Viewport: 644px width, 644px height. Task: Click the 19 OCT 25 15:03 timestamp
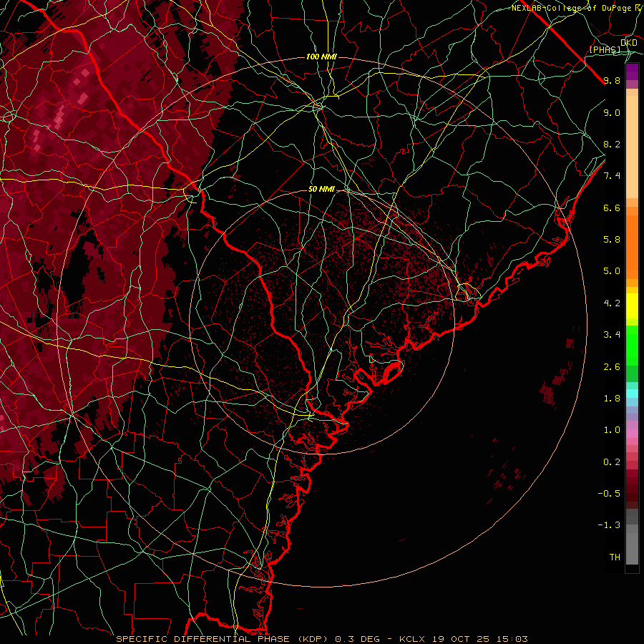pyautogui.click(x=479, y=639)
